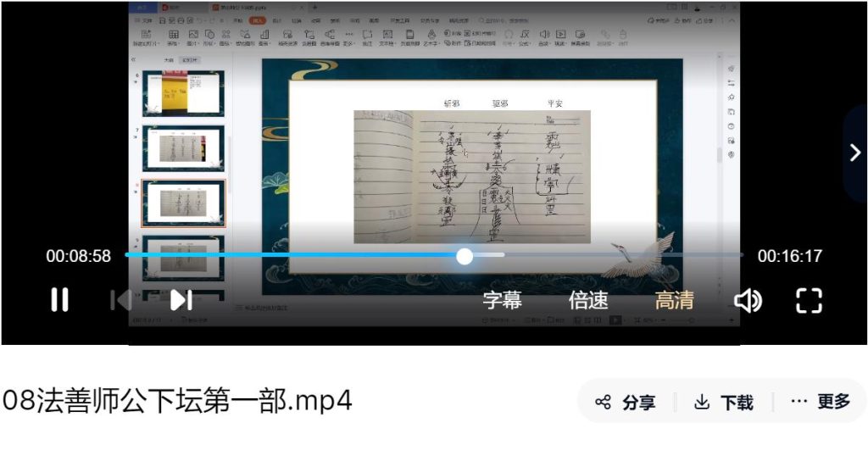This screenshot has height=456, width=868.
Task: Pause the video playback
Action: tap(59, 300)
